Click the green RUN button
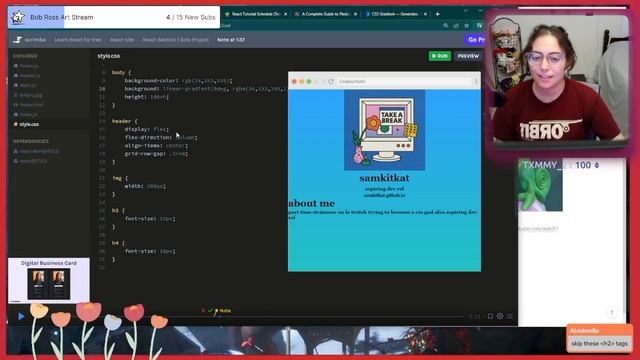The height and width of the screenshot is (360, 640). [440, 56]
